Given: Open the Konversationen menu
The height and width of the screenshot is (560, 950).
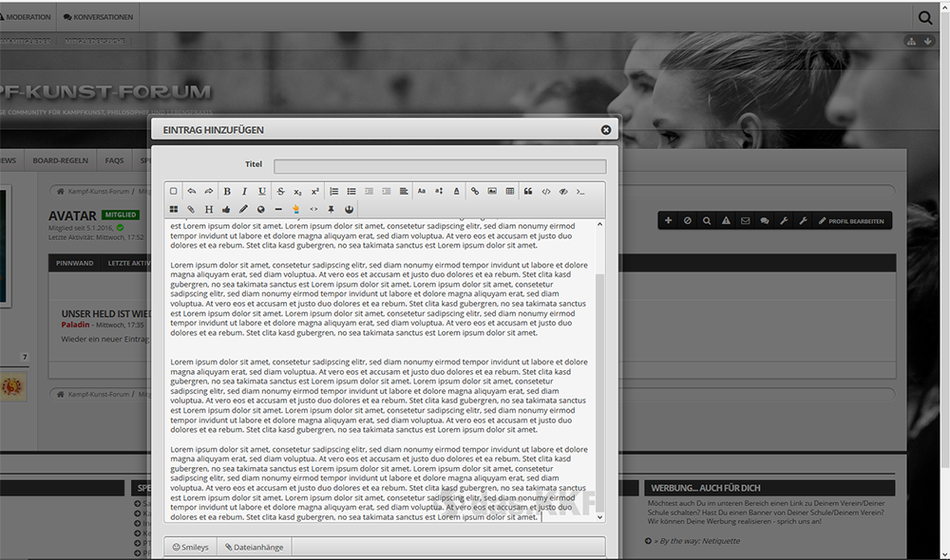Looking at the screenshot, I should [x=98, y=17].
